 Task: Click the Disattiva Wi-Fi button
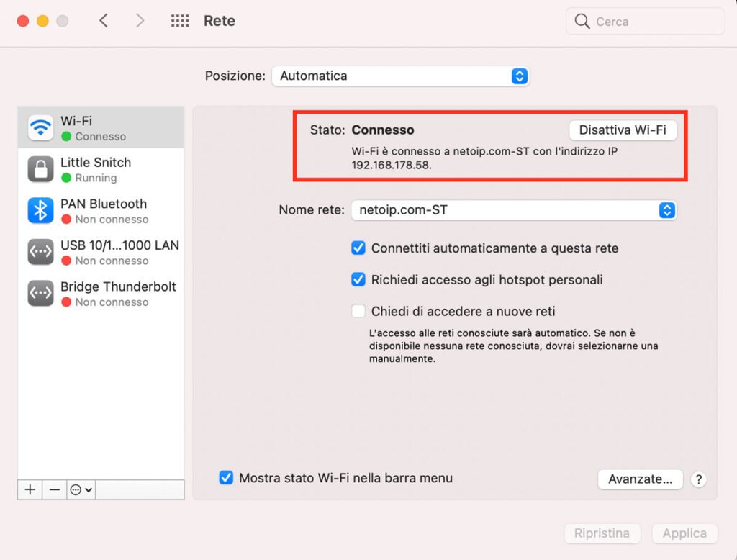tap(623, 130)
